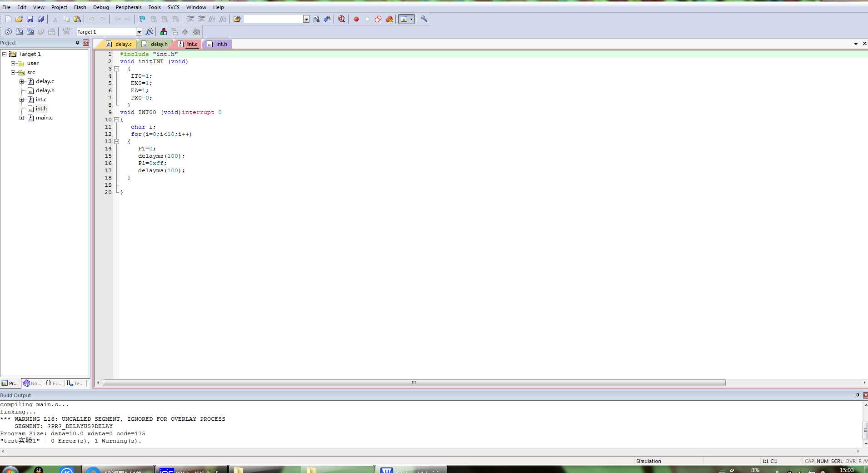Open the Target 1 selection dropdown
This screenshot has width=868, height=473.
[x=139, y=32]
